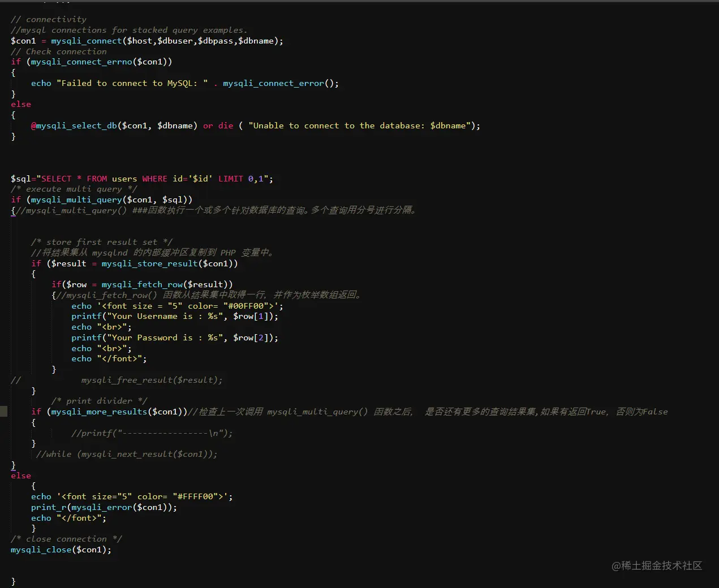This screenshot has width=719, height=588.
Task: Click the 'if ($result = mysqli_store_result($con1))' line
Action: click(135, 263)
